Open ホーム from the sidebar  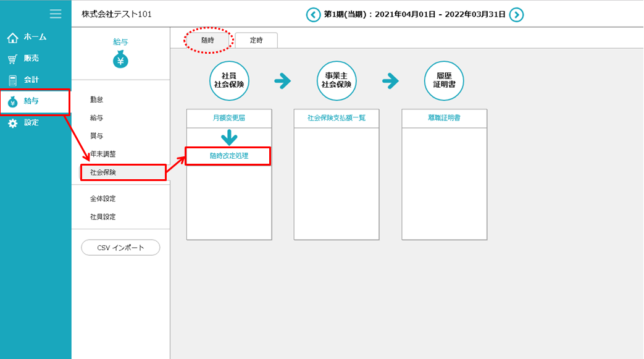pos(35,37)
